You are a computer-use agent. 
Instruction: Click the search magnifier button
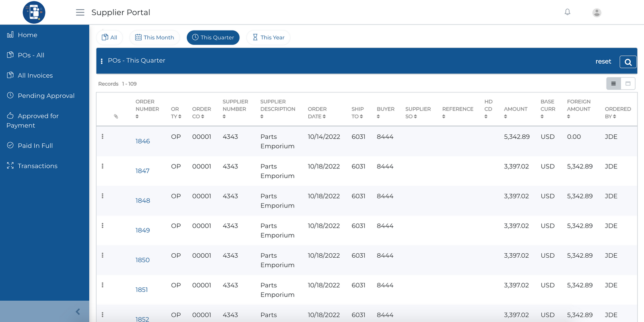click(x=628, y=62)
